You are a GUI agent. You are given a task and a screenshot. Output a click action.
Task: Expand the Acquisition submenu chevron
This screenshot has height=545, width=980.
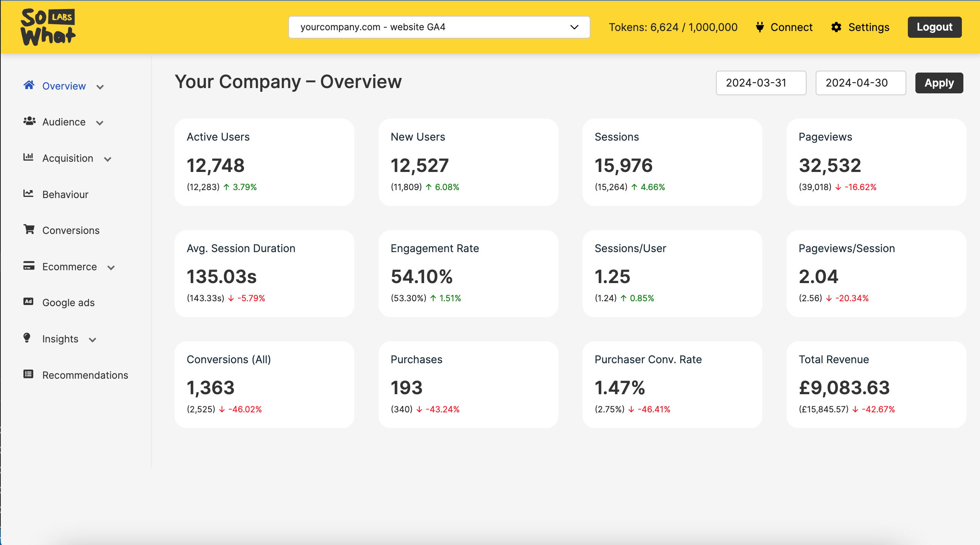pos(108,159)
